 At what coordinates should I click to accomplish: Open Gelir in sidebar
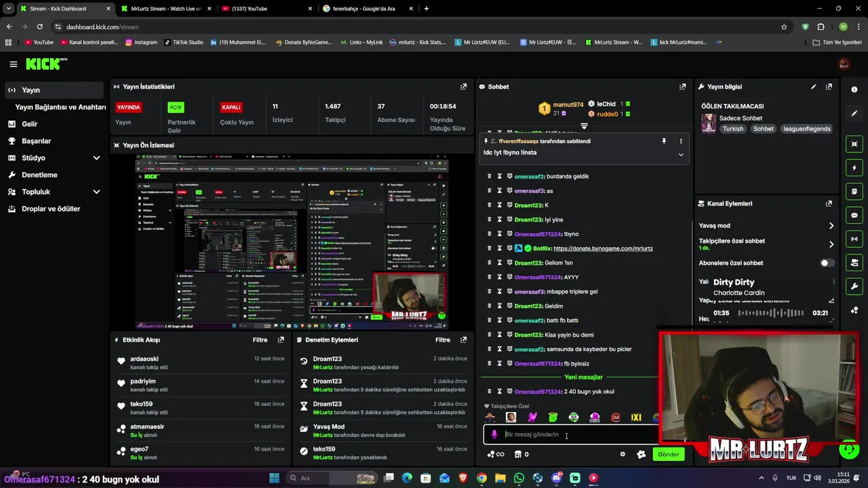(x=29, y=124)
